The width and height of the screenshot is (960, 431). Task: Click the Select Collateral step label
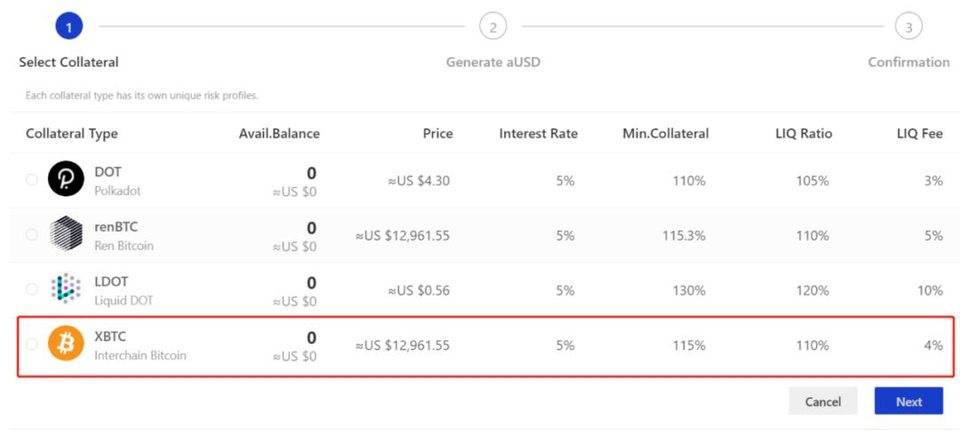(69, 62)
